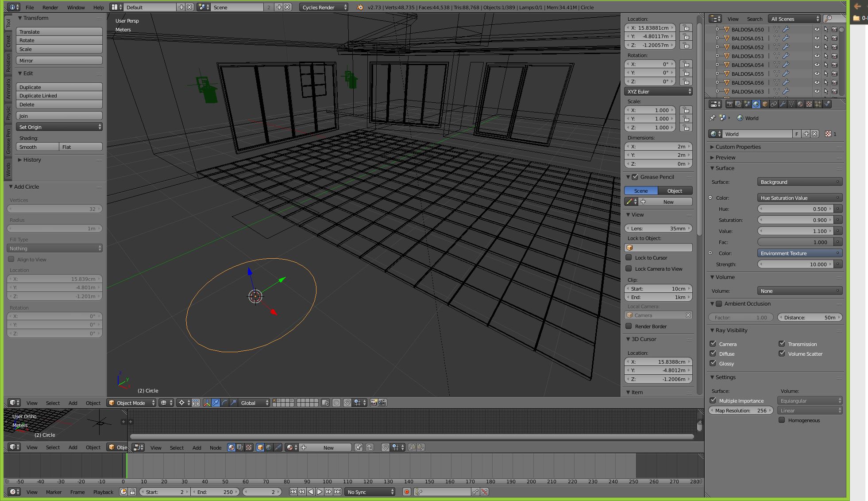Click the timeline record button
The image size is (868, 501).
[406, 492]
